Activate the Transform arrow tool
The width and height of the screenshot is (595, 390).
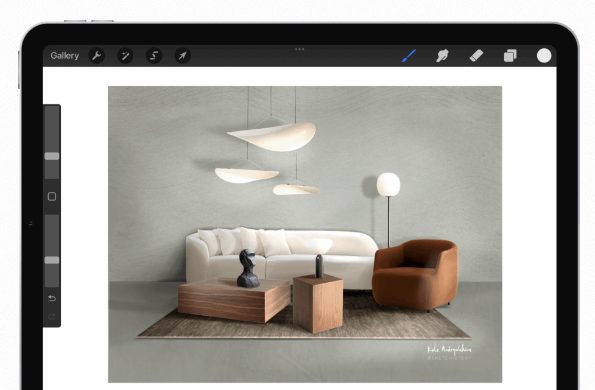[183, 56]
